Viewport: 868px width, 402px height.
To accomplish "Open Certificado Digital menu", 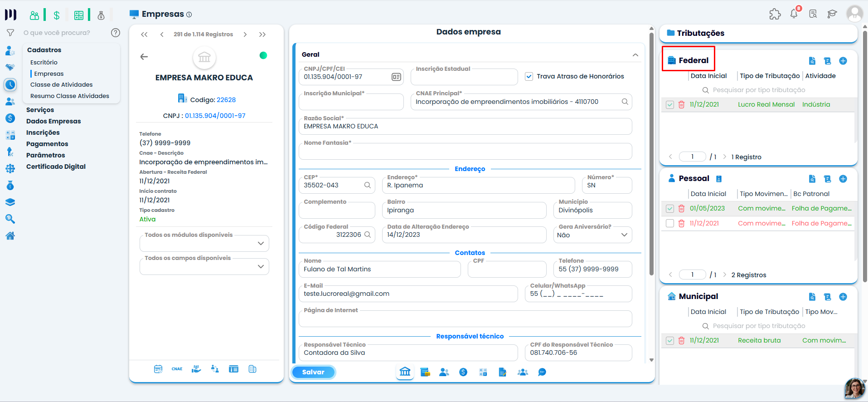I will [x=56, y=167].
